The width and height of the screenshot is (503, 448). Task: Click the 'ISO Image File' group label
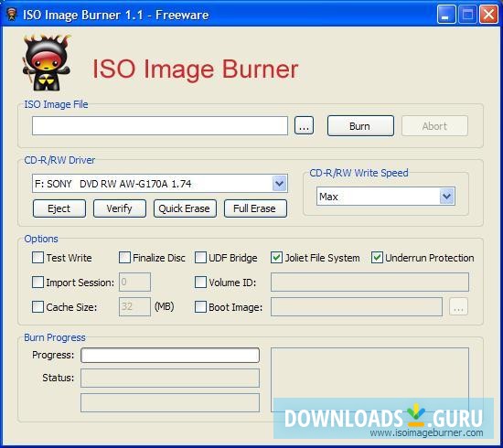click(56, 104)
